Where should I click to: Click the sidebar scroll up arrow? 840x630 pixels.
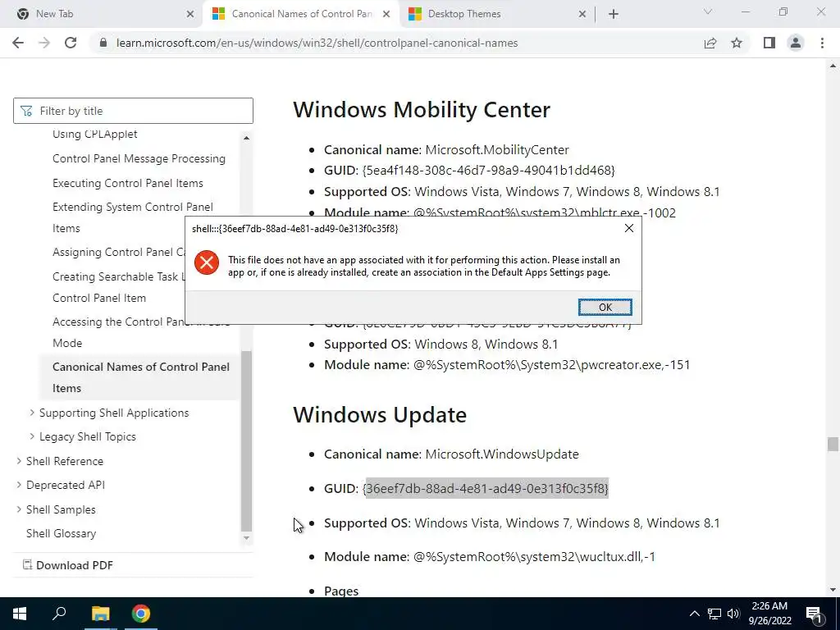pyautogui.click(x=246, y=138)
